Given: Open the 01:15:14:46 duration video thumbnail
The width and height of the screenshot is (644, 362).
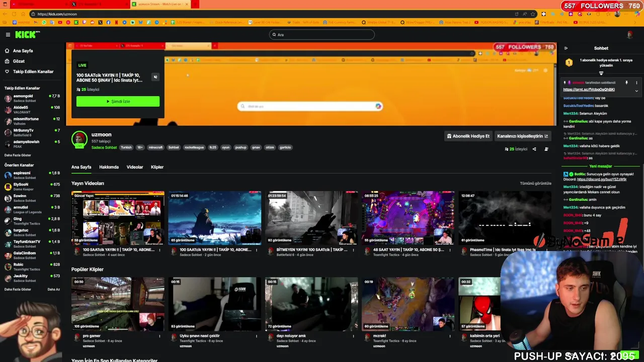Looking at the screenshot, I should click(x=215, y=218).
